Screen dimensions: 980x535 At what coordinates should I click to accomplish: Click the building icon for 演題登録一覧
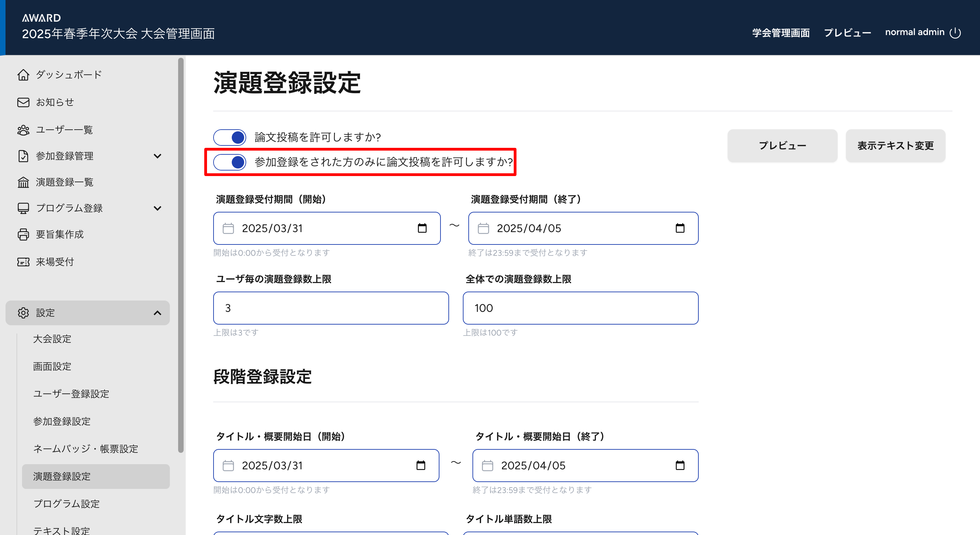click(23, 182)
